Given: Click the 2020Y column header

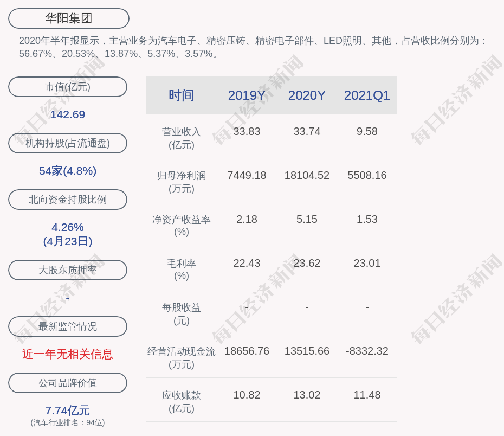Looking at the screenshot, I should click(x=307, y=95).
